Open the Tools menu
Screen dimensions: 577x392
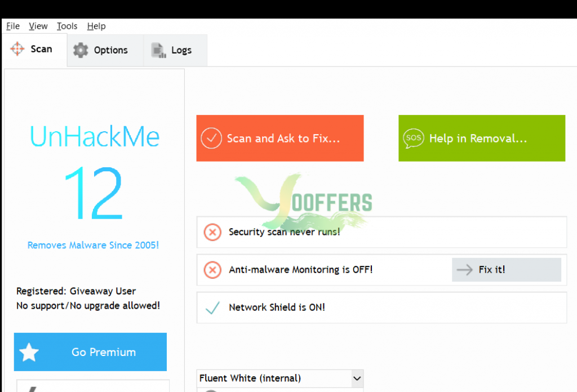(x=67, y=26)
